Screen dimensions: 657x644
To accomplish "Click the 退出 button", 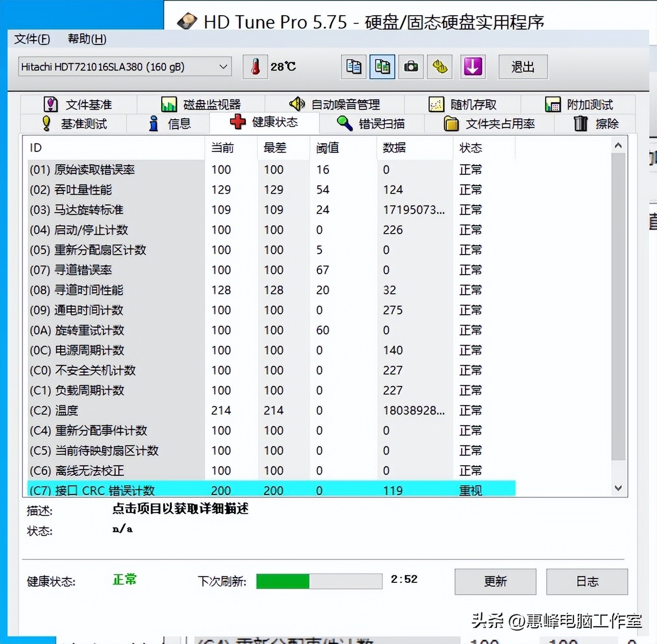I will 523,67.
